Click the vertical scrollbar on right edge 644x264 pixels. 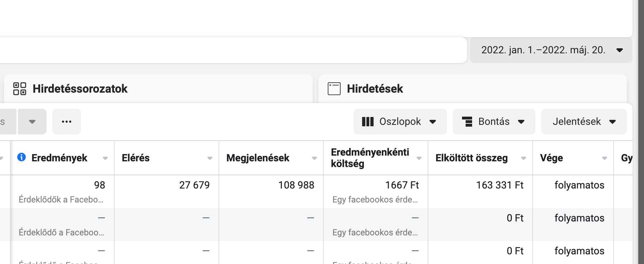[x=641, y=132]
